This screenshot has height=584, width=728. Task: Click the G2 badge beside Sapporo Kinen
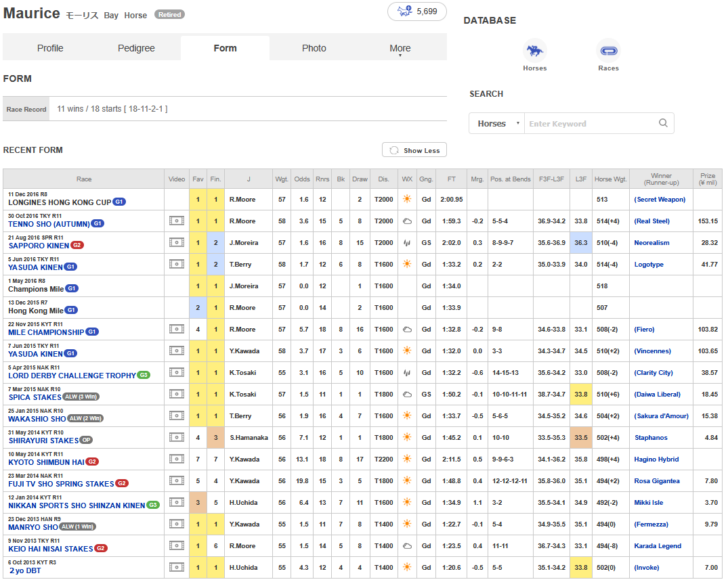77,246
